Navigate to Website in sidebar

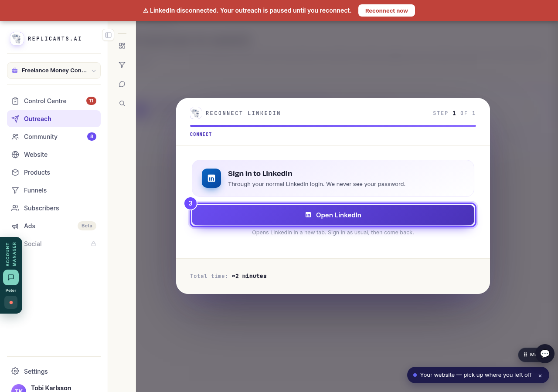(54, 155)
